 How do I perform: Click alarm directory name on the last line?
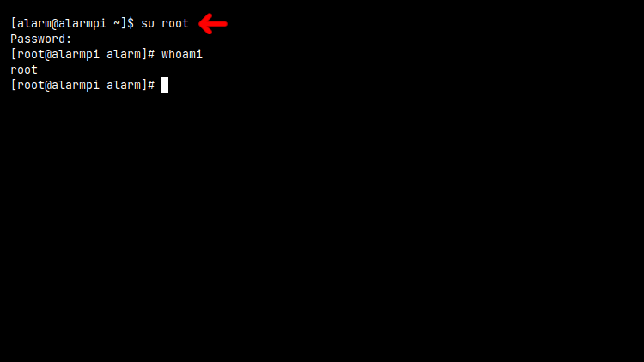click(124, 85)
